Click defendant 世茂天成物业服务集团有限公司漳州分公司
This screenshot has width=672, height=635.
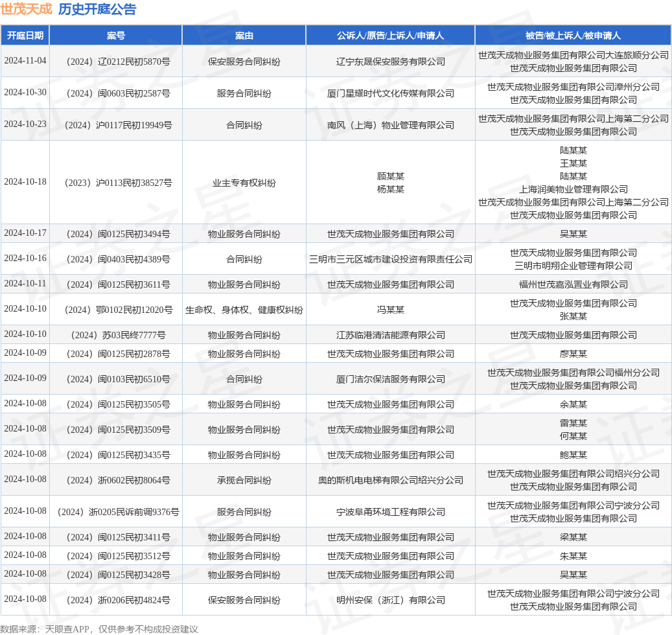[x=574, y=87]
